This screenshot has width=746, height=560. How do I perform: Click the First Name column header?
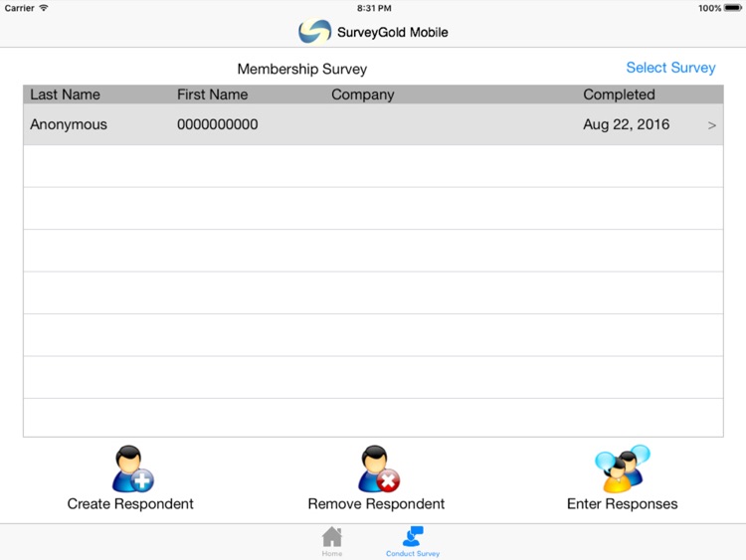point(212,94)
